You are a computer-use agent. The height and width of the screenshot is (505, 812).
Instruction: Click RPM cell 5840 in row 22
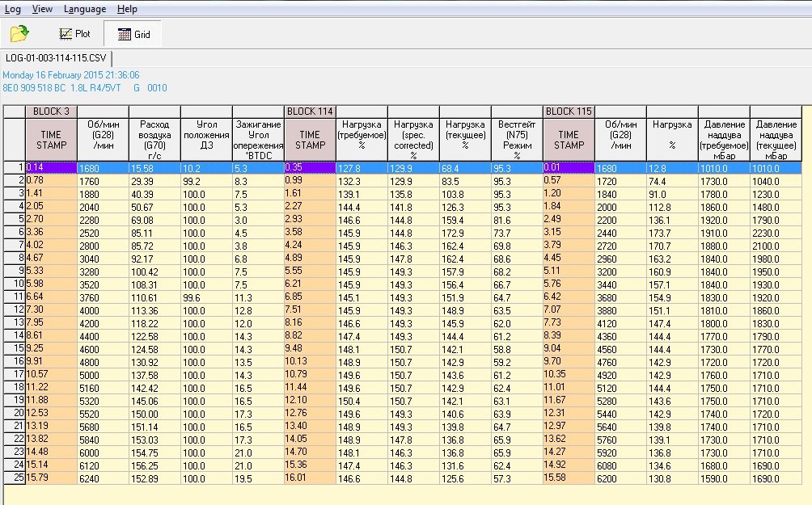tap(103, 440)
